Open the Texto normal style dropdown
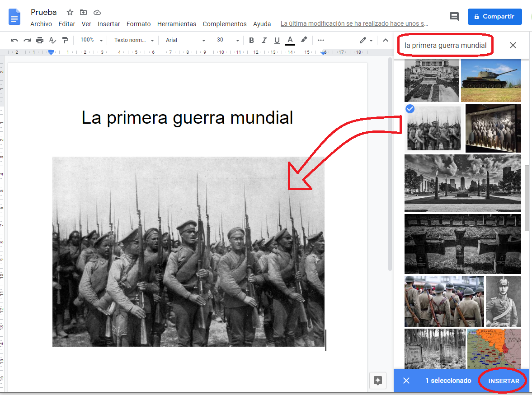The height and width of the screenshot is (395, 532). [x=134, y=40]
